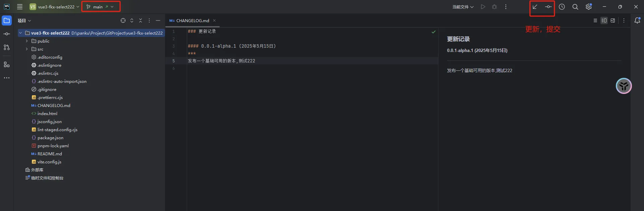Click the Structure tool window icon

click(x=7, y=64)
